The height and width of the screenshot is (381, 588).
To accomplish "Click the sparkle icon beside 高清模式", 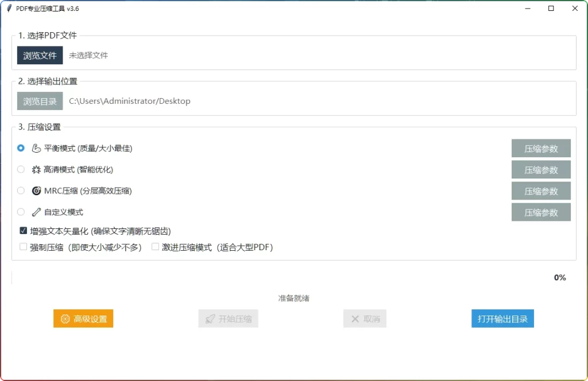I will pos(36,170).
